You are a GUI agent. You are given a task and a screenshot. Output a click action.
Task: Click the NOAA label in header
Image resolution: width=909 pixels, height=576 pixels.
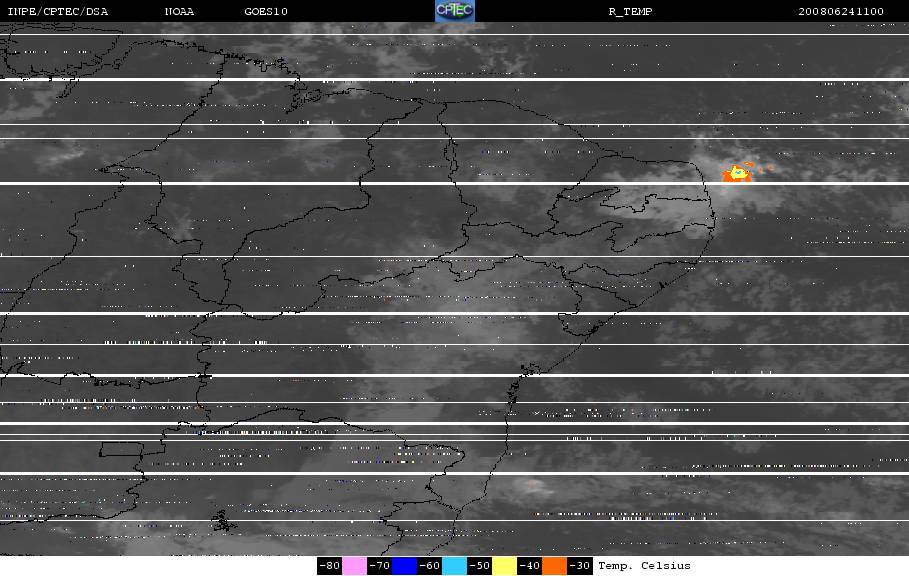pos(180,11)
